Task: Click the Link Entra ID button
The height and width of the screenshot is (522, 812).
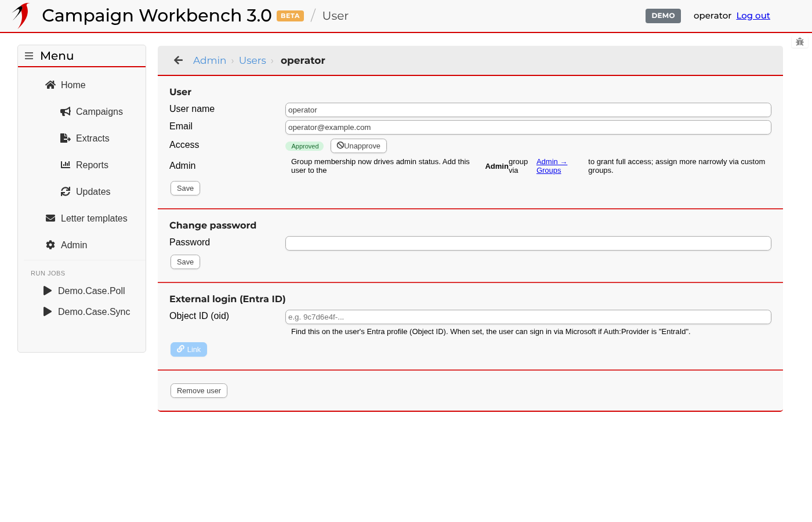Action: pos(188,349)
